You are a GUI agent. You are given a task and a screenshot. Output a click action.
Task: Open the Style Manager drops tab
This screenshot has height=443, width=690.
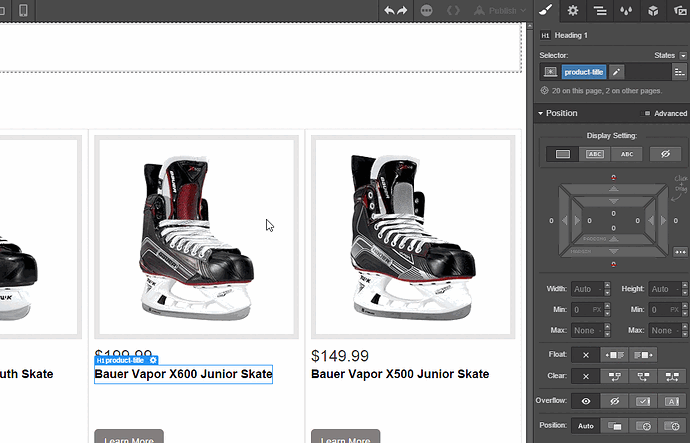point(626,10)
